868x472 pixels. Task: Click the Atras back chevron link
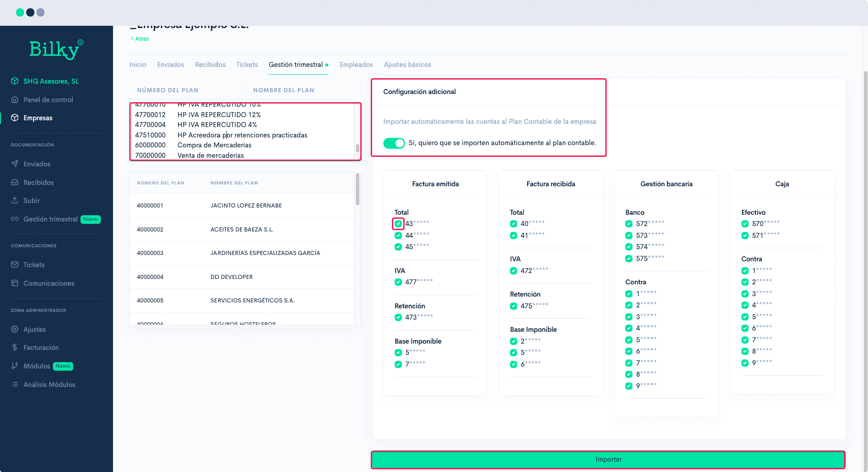pyautogui.click(x=140, y=38)
